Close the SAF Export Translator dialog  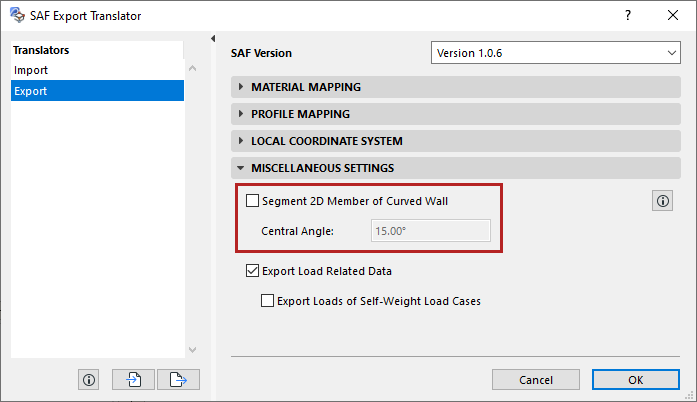click(x=674, y=16)
